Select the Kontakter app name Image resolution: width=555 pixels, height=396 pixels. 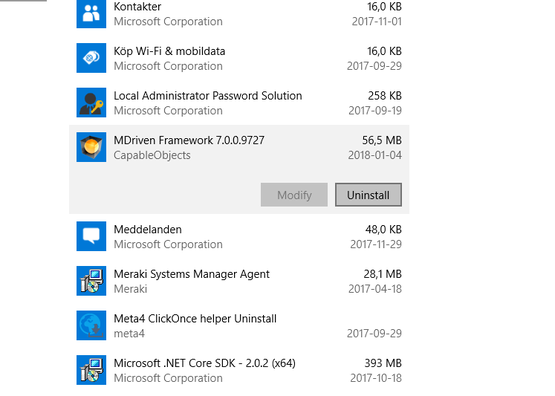tap(137, 7)
